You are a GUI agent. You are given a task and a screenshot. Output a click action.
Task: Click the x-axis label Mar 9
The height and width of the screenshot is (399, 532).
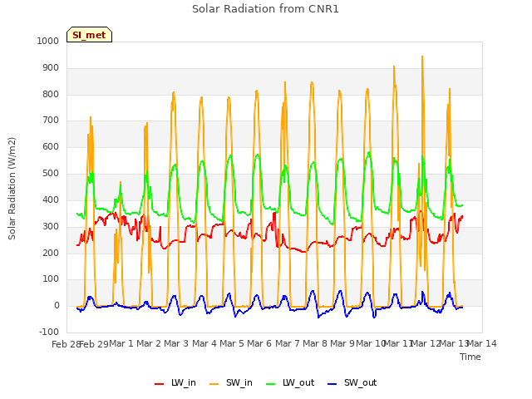342,343
